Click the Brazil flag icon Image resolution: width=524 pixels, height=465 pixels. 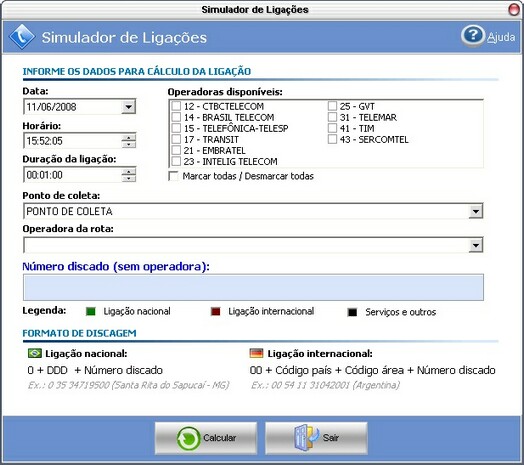[x=35, y=353]
